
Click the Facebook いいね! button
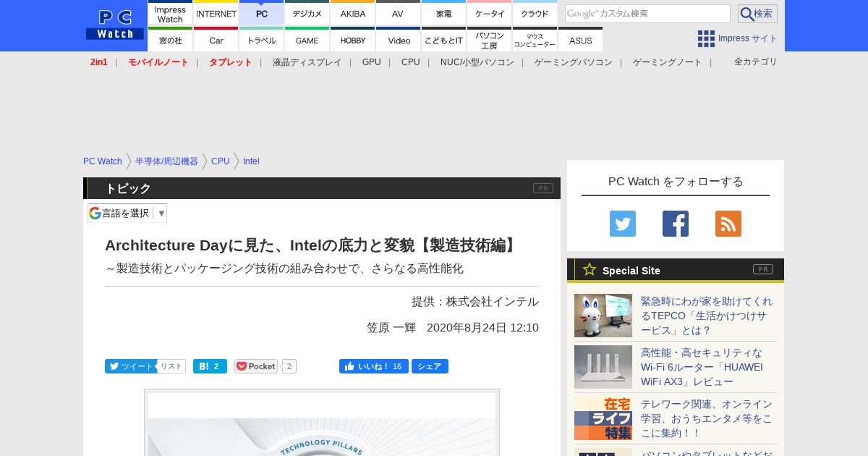click(374, 366)
